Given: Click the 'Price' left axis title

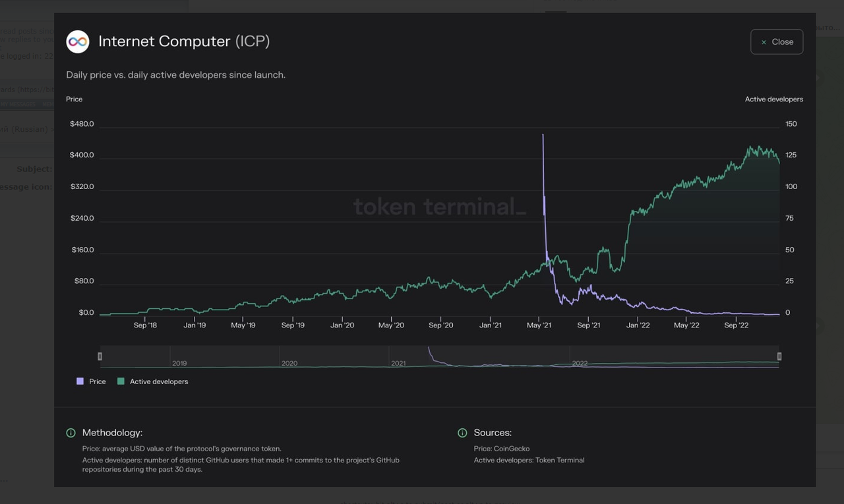Looking at the screenshot, I should click(x=75, y=99).
